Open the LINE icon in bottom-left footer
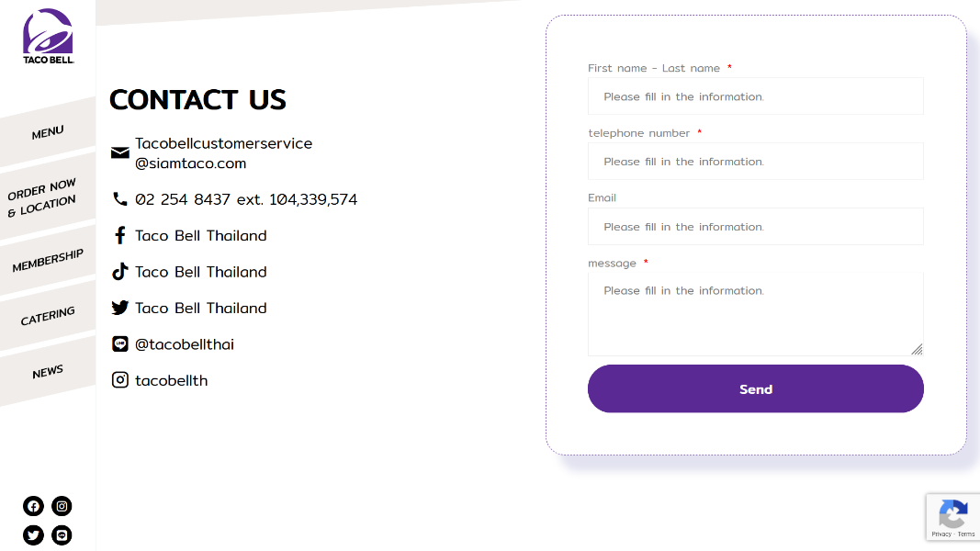 pyautogui.click(x=62, y=534)
